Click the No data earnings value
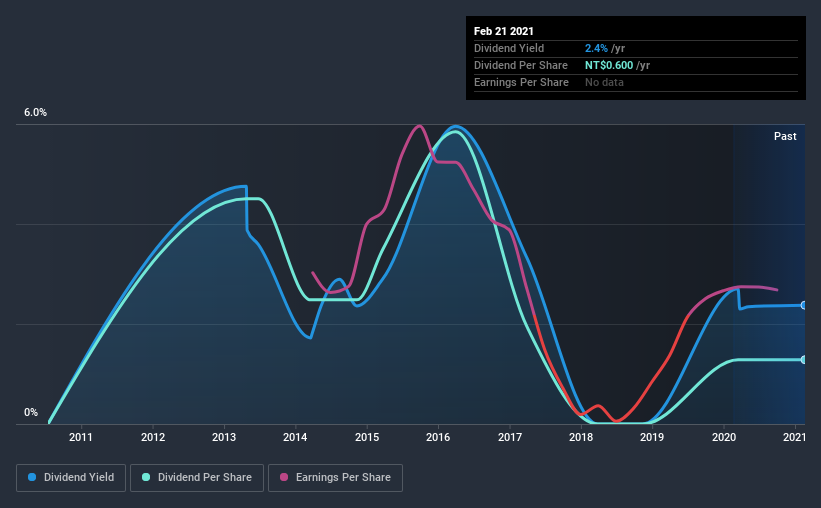The image size is (821, 508). pyautogui.click(x=604, y=82)
